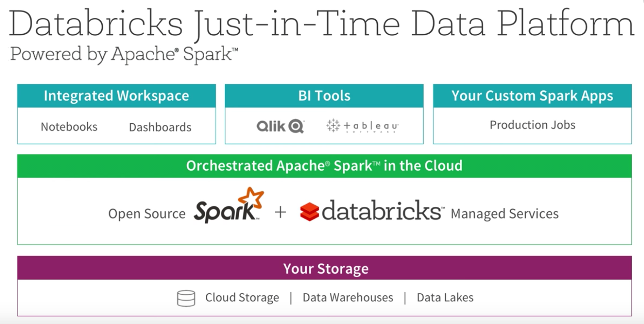Screen dimensions: 644x324
Task: Click the purple Your Storage banner
Action: point(326,269)
